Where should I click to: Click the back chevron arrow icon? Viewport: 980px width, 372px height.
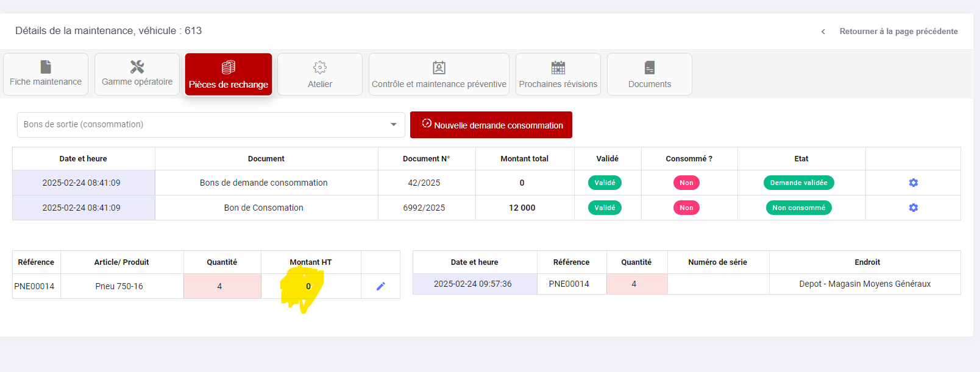[x=823, y=32]
